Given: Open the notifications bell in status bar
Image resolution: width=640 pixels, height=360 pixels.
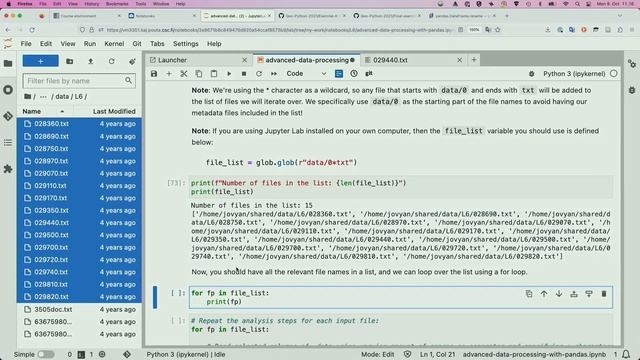Looking at the screenshot, I should click(626, 354).
